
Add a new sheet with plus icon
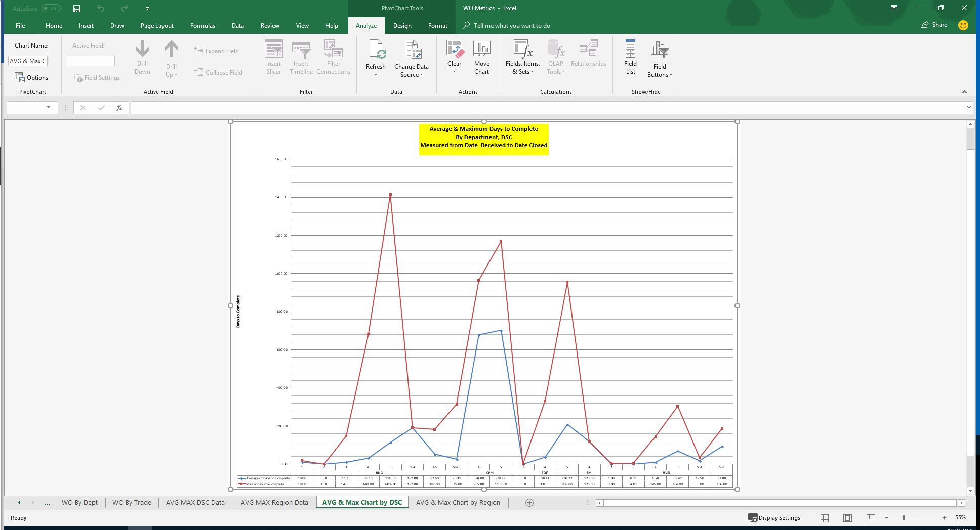pos(529,503)
